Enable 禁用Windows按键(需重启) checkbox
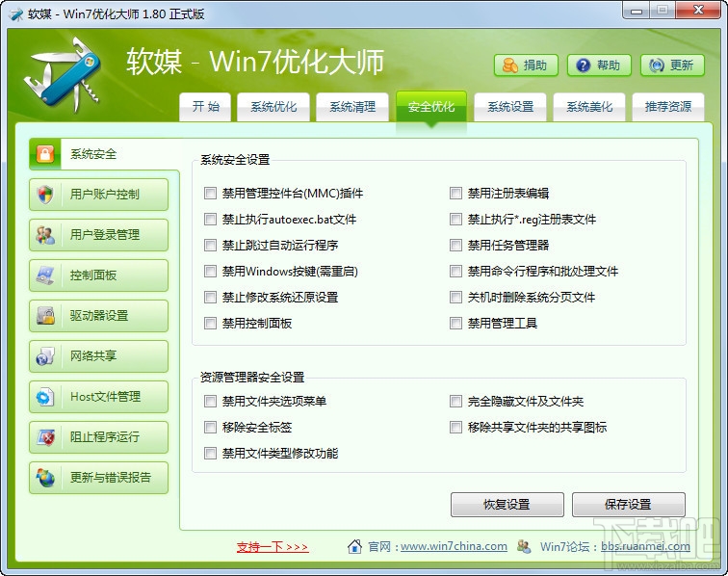The image size is (728, 576). click(210, 271)
